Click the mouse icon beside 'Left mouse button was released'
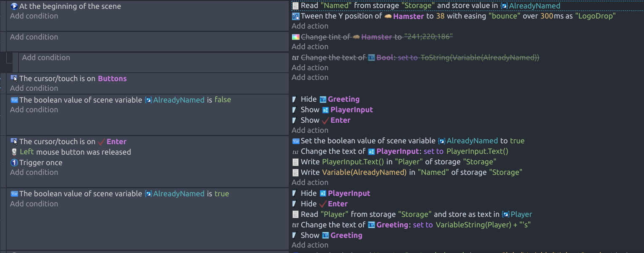Image resolution: width=644 pixels, height=253 pixels. point(14,152)
